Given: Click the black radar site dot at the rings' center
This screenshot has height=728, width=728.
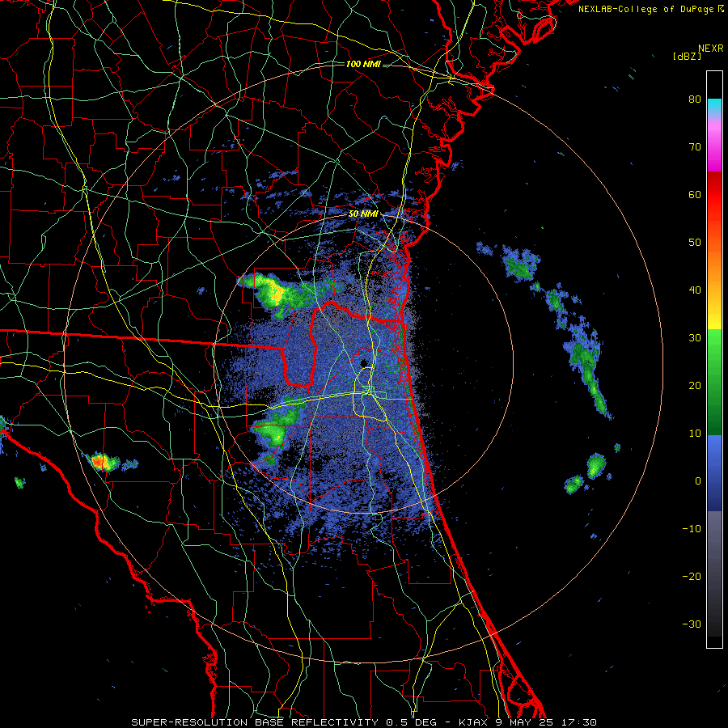Looking at the screenshot, I should coord(364,362).
